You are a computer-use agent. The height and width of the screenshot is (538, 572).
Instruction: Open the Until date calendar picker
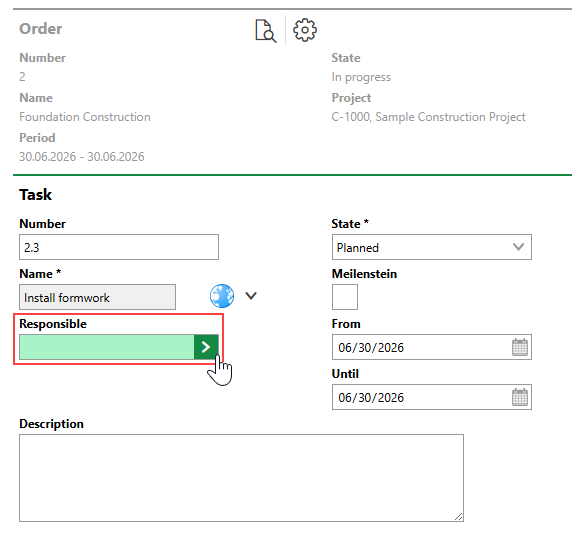point(520,397)
